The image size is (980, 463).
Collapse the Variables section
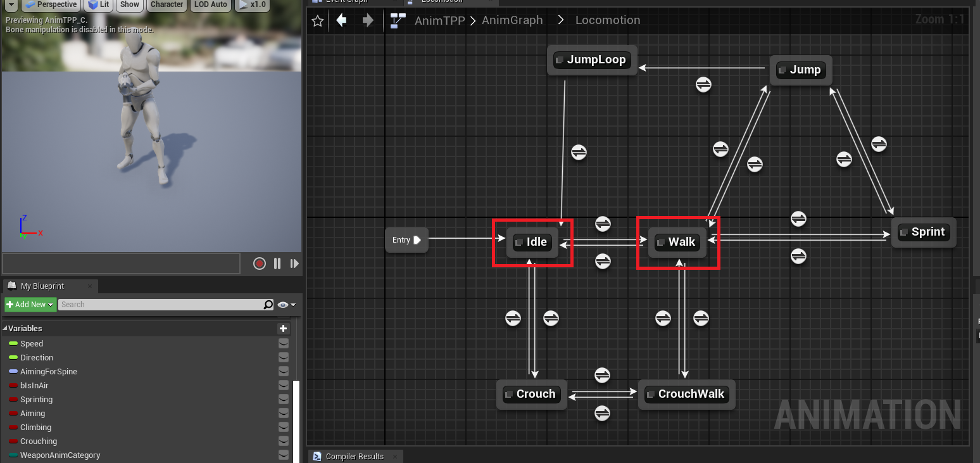pos(6,328)
